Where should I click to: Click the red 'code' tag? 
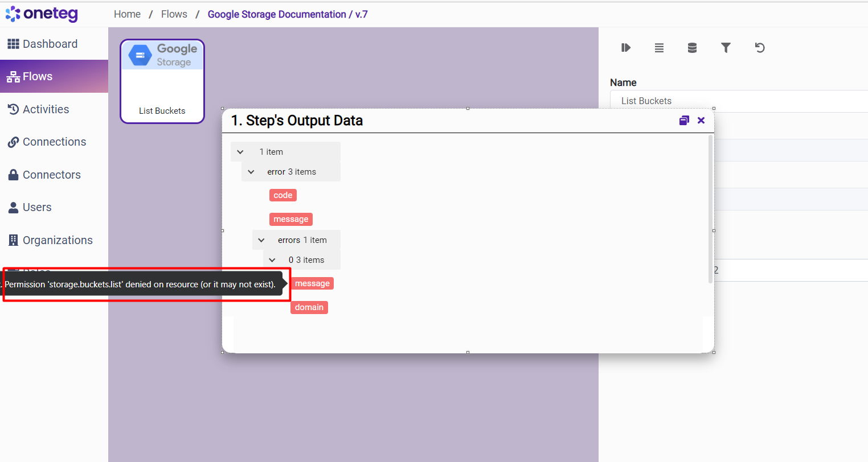(x=282, y=195)
